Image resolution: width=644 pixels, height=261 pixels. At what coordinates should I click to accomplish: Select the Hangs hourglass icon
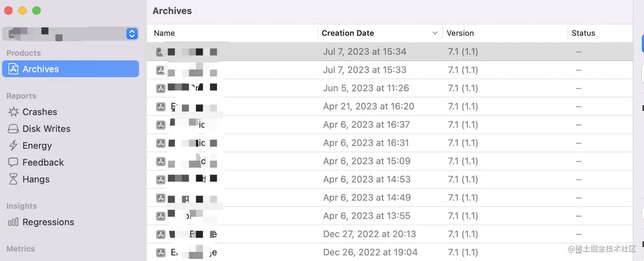[x=14, y=179]
